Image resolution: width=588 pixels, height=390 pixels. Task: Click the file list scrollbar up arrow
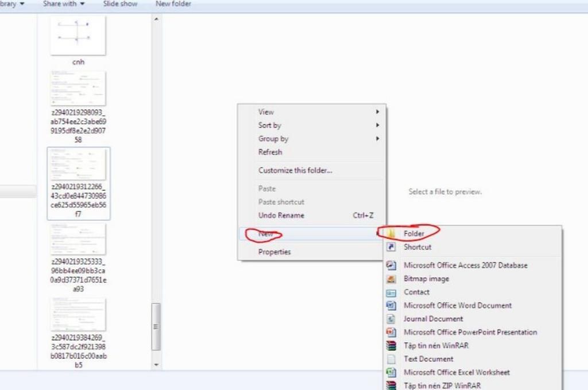tap(156, 19)
